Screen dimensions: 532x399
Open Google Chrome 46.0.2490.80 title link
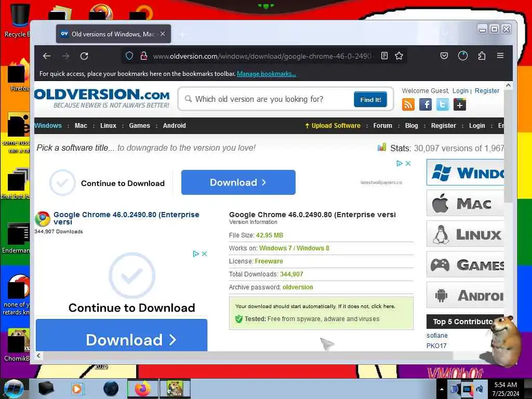click(127, 218)
